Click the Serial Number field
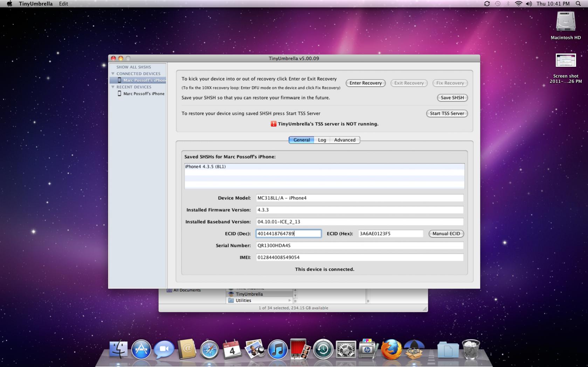588x367 pixels. [x=360, y=246]
